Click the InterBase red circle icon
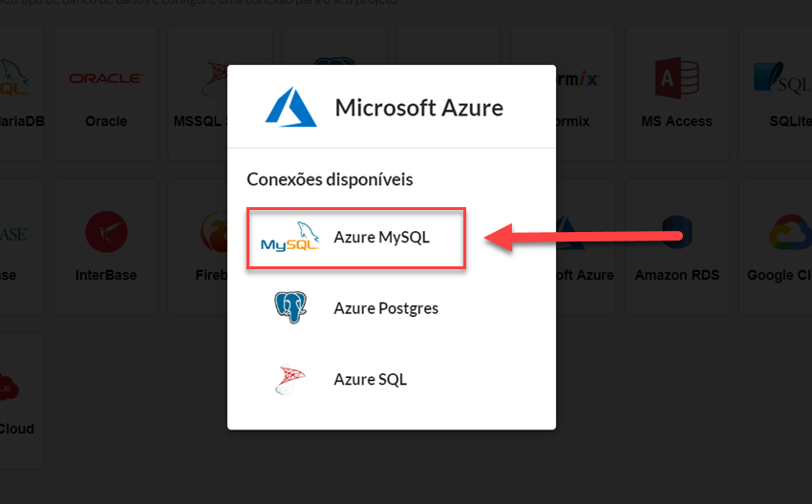The image size is (812, 504). pos(106,232)
